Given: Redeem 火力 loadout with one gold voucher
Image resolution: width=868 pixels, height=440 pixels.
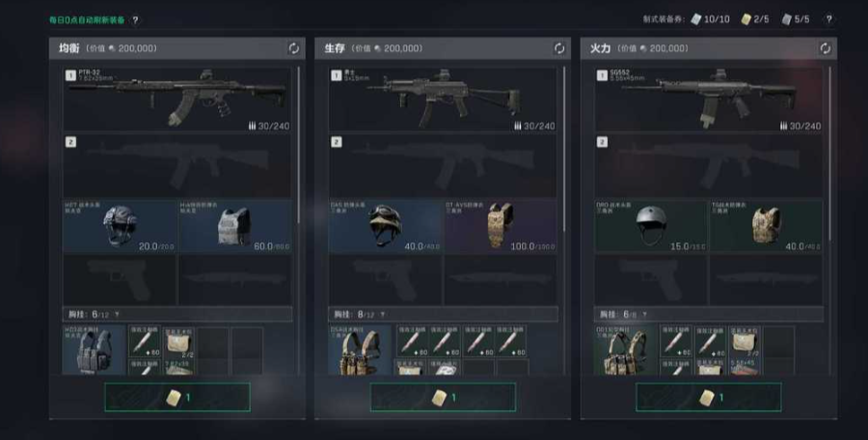Looking at the screenshot, I should (x=709, y=398).
